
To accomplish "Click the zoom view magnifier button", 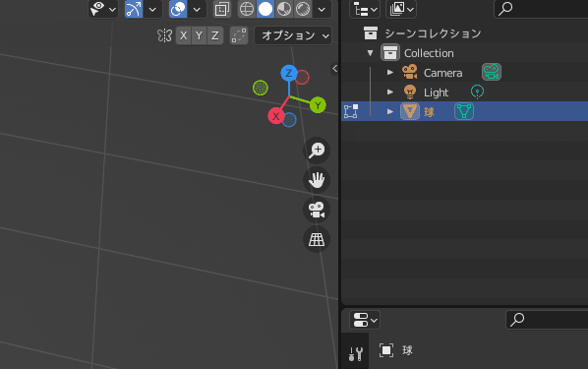I will 317,151.
